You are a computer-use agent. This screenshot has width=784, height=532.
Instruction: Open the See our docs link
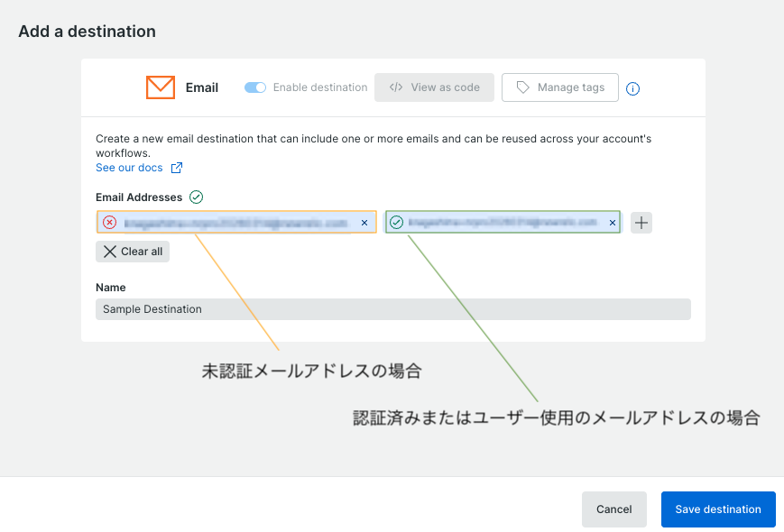(x=129, y=168)
